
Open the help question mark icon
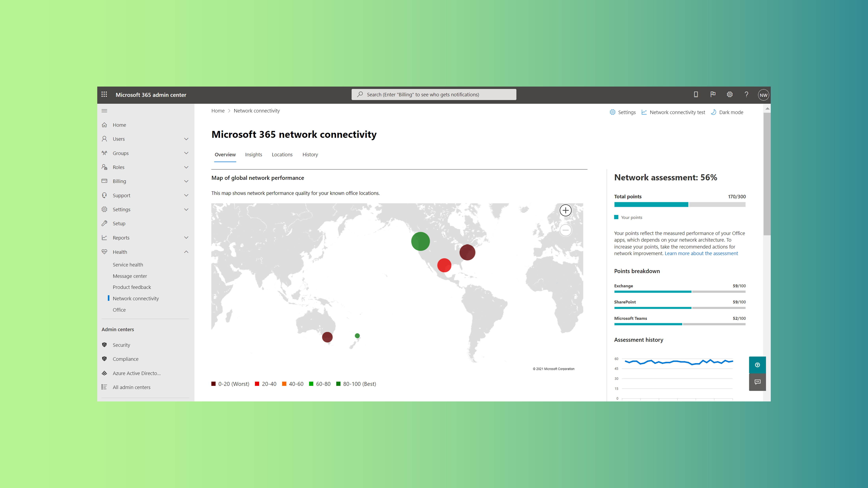click(x=746, y=95)
